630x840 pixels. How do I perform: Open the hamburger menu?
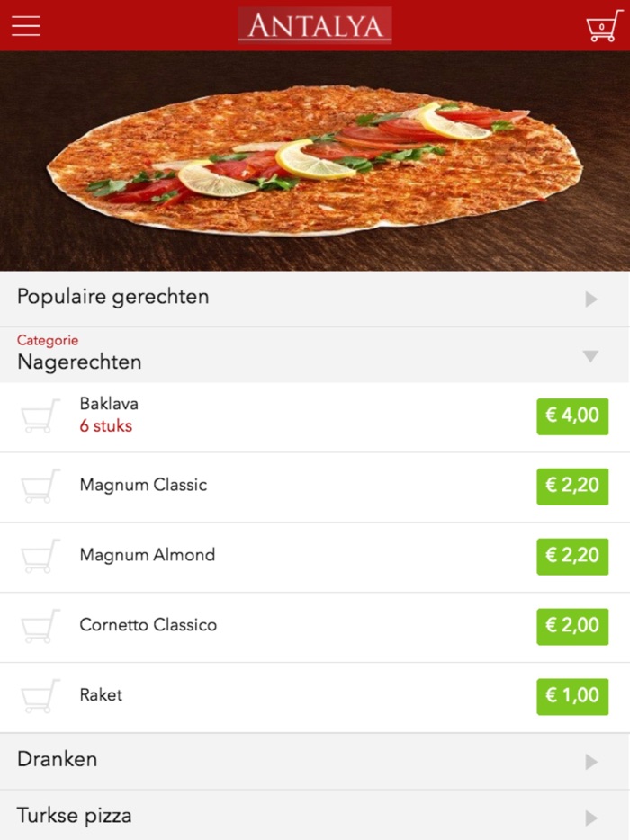pos(26,26)
